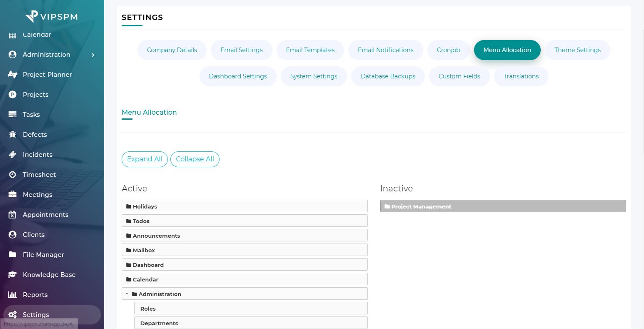
Task: Open the Theme Settings tab
Action: pyautogui.click(x=577, y=50)
